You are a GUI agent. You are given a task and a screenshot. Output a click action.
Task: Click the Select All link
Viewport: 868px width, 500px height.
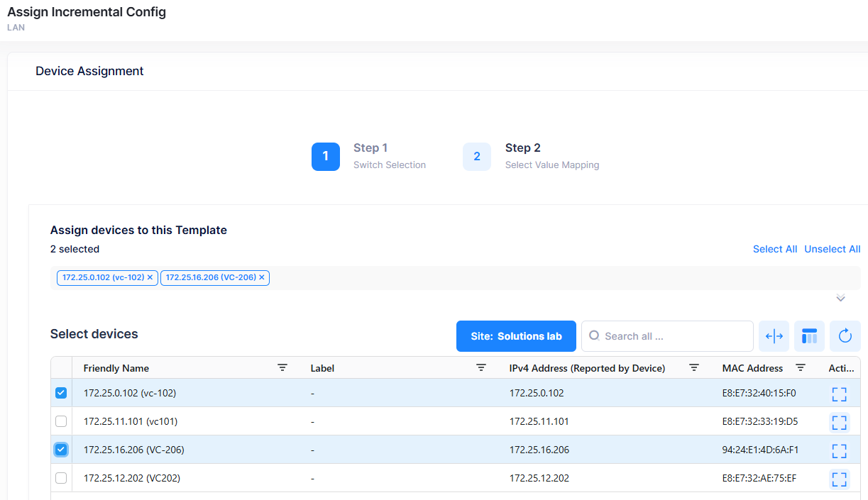(x=774, y=249)
